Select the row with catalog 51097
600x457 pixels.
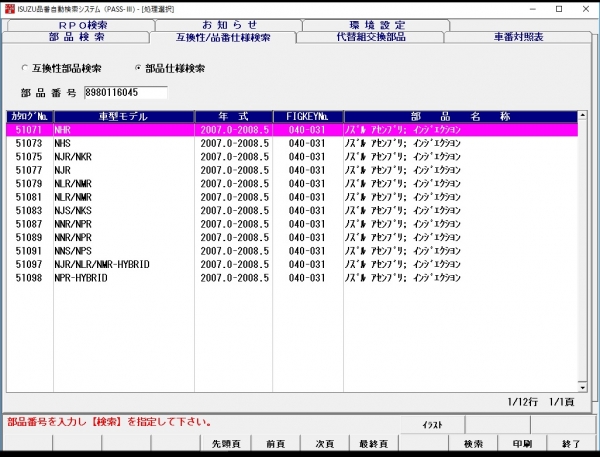click(x=292, y=264)
